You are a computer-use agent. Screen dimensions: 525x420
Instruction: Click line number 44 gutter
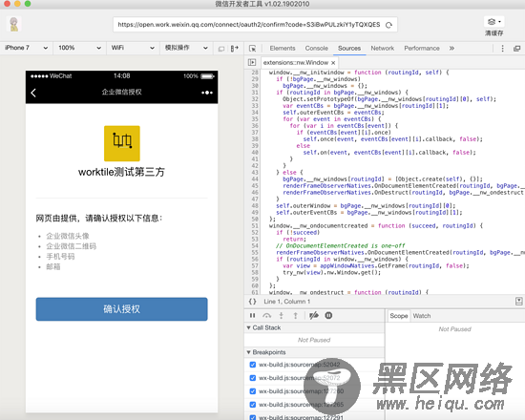pyautogui.click(x=255, y=179)
